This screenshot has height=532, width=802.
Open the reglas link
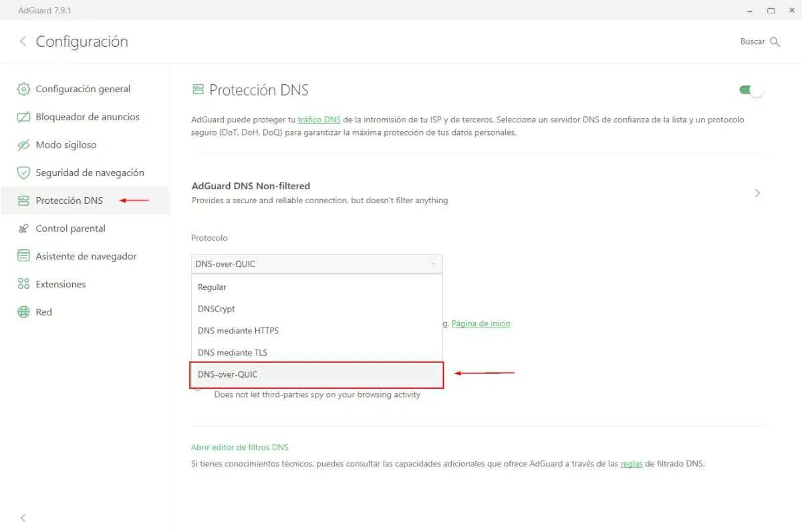pyautogui.click(x=632, y=463)
